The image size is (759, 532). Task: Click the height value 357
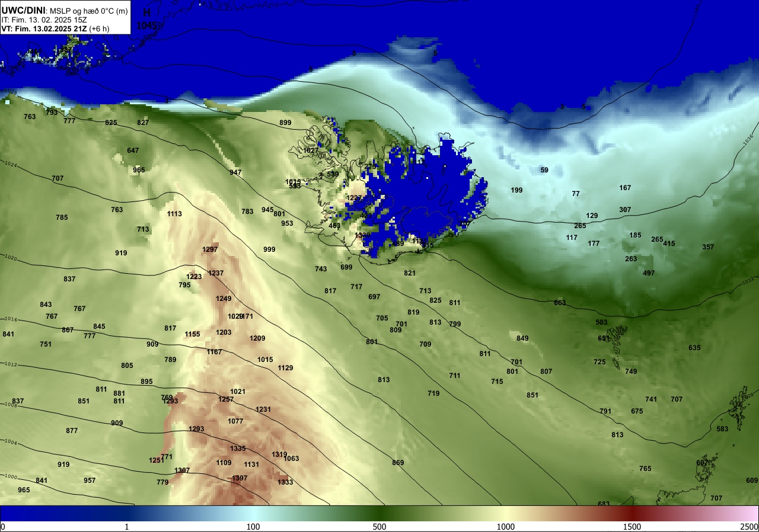pyautogui.click(x=708, y=247)
